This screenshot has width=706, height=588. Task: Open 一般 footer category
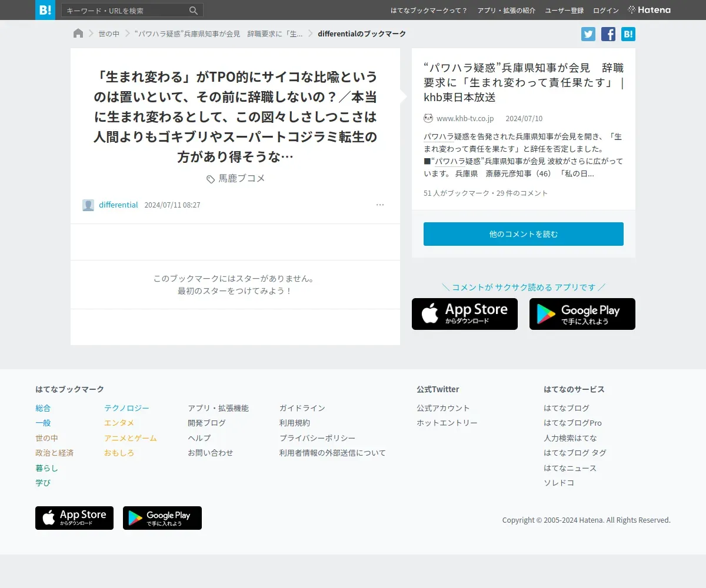[x=43, y=423]
